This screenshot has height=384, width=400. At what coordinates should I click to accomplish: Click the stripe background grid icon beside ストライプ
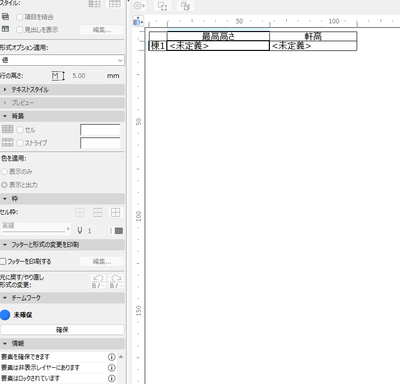pos(8,143)
